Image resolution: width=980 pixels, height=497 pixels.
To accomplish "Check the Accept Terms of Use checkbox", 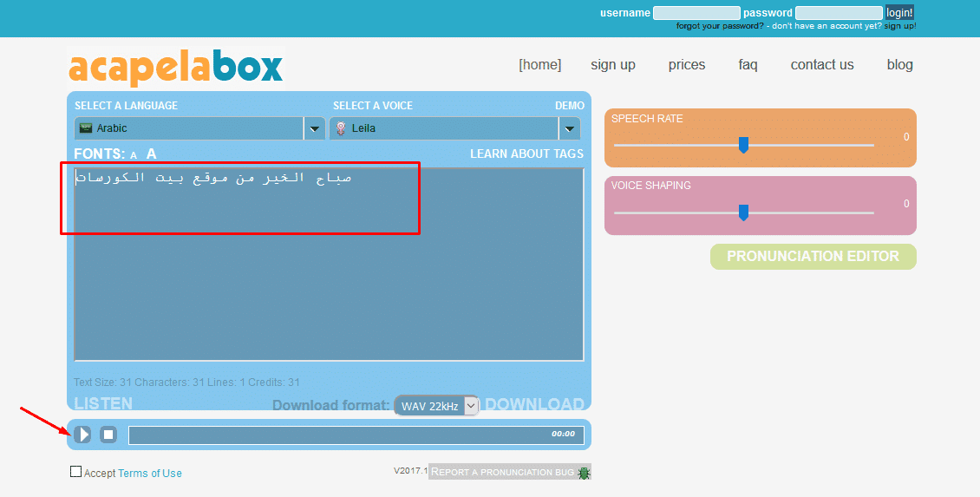I will point(76,472).
